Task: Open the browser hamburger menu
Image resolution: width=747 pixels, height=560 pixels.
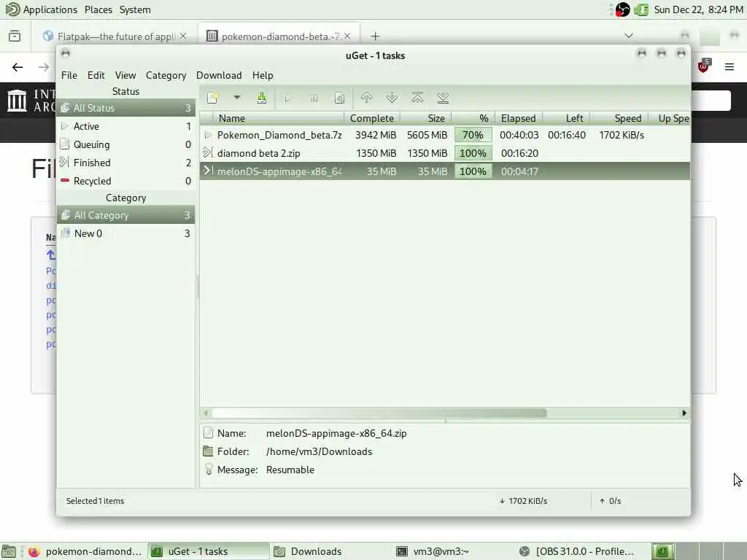Action: pyautogui.click(x=729, y=66)
